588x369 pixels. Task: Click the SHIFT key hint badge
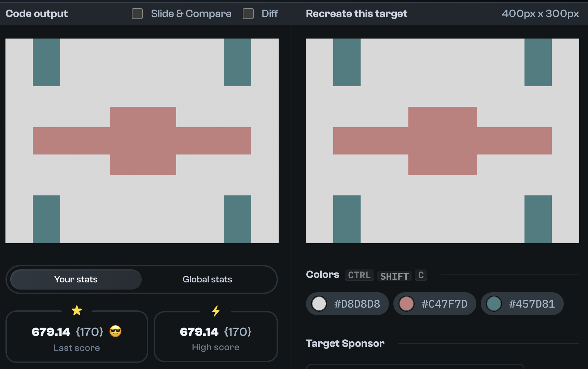(394, 276)
